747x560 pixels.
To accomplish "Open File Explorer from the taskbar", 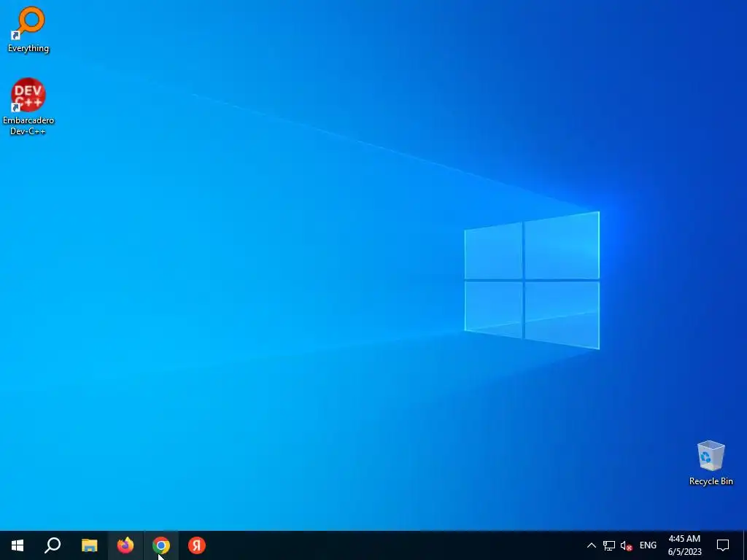I will (x=89, y=545).
